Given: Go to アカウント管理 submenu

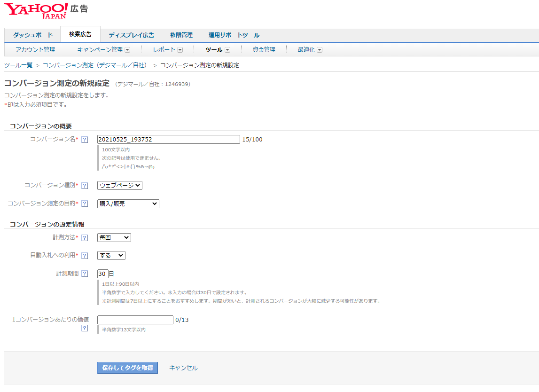Looking at the screenshot, I should [x=35, y=50].
